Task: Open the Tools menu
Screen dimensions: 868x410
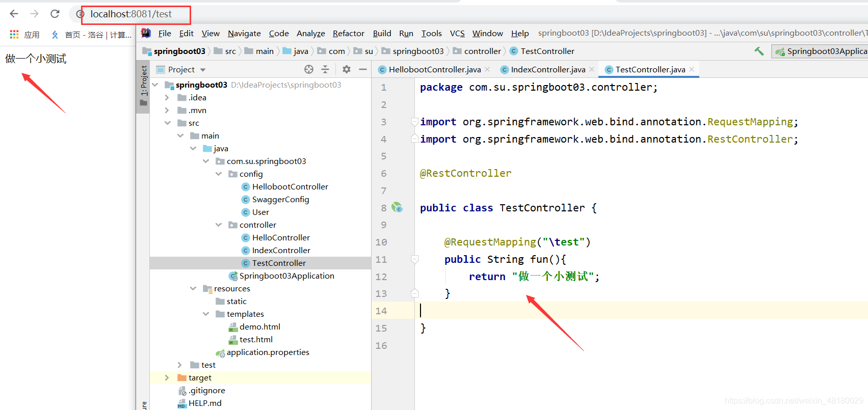Action: pos(432,33)
